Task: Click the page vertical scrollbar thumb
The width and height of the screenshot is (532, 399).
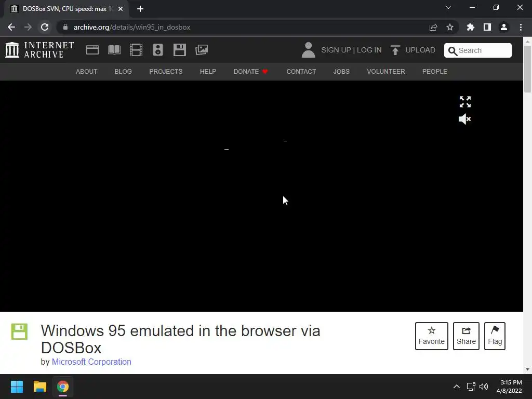Action: (x=527, y=69)
